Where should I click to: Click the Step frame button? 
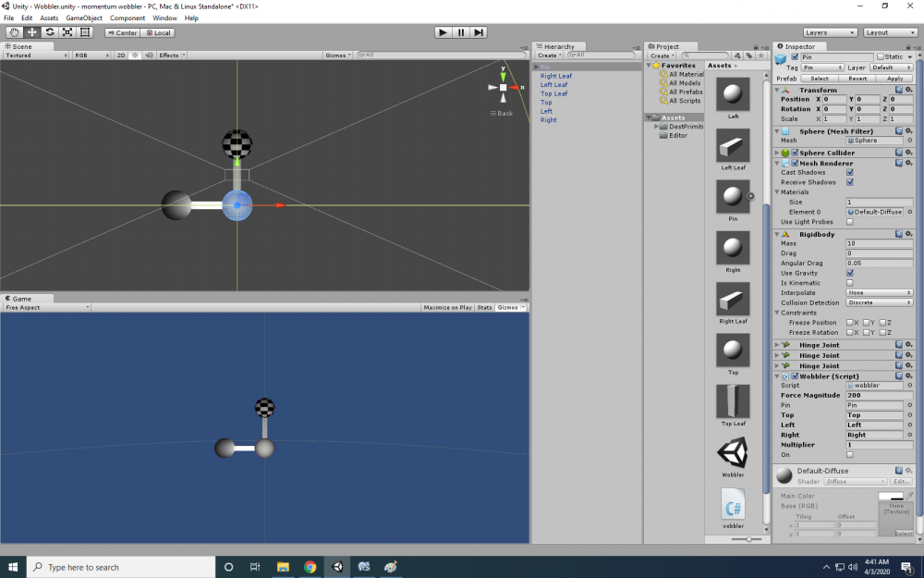click(x=479, y=32)
